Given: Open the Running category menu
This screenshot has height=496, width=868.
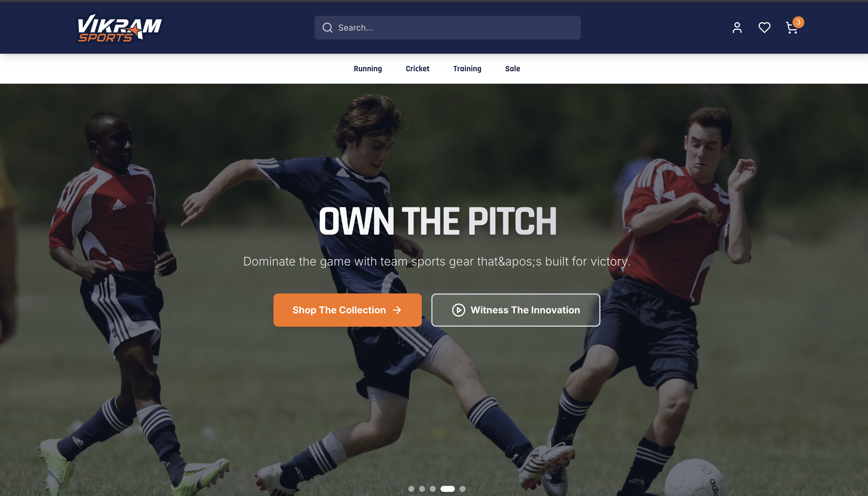Looking at the screenshot, I should click(368, 69).
